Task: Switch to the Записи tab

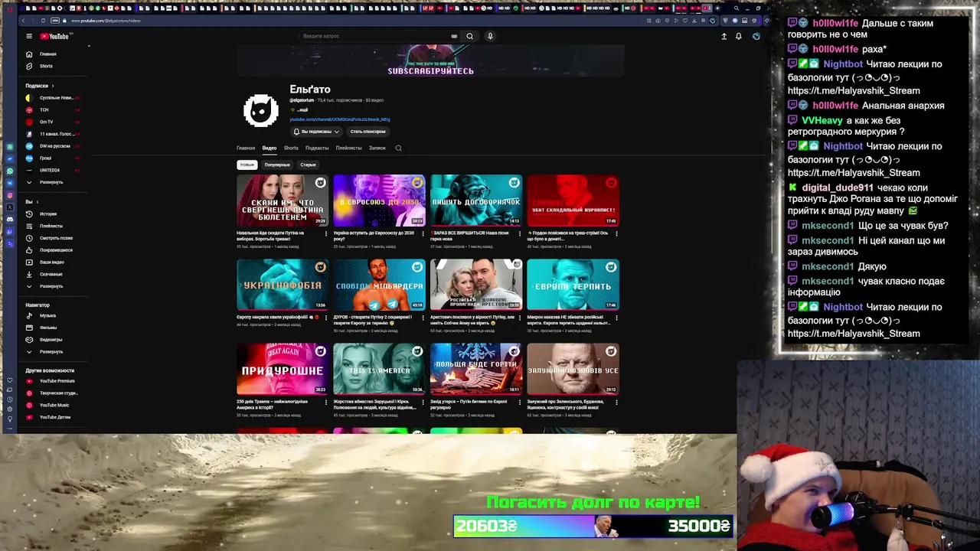Action: click(377, 148)
